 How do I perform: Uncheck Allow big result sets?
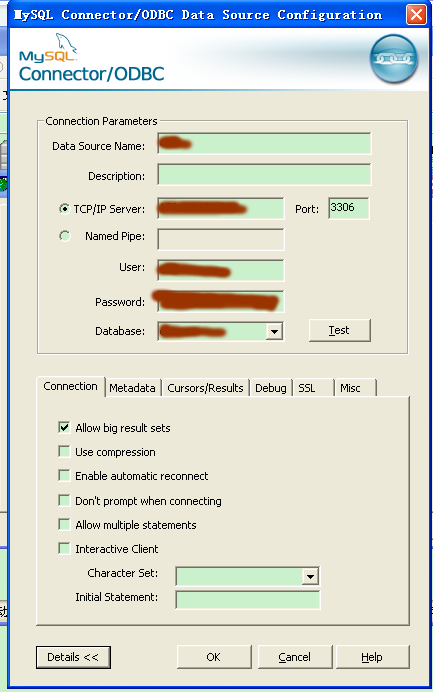(64, 427)
